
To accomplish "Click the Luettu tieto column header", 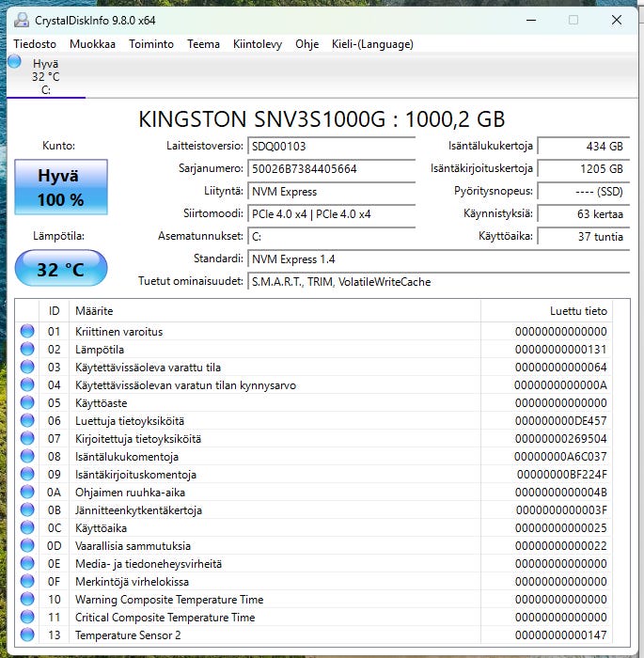I will (x=578, y=310).
